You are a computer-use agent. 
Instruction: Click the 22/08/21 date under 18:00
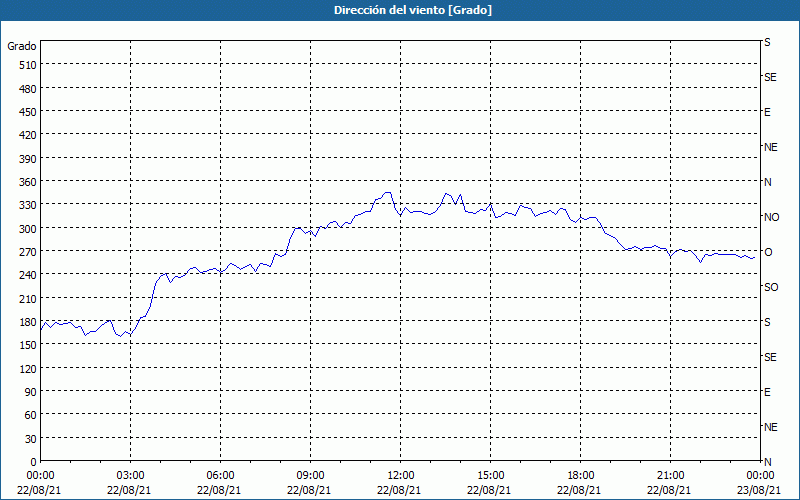pos(579,490)
